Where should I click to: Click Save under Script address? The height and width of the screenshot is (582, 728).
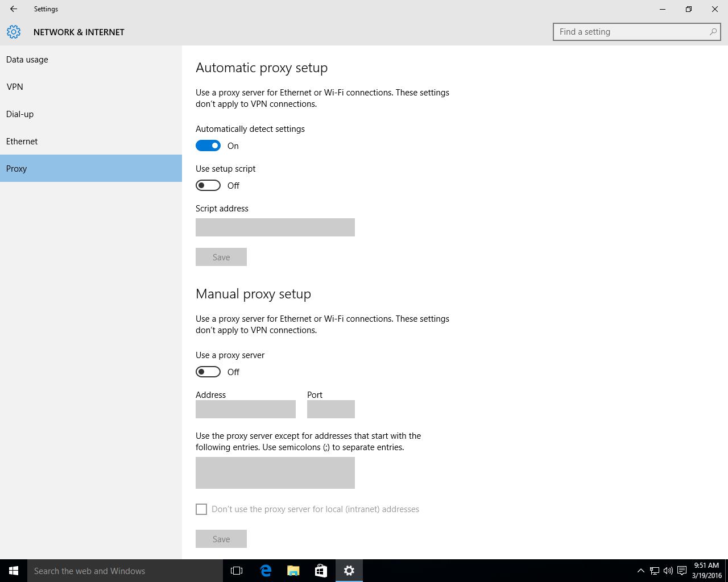(x=221, y=257)
